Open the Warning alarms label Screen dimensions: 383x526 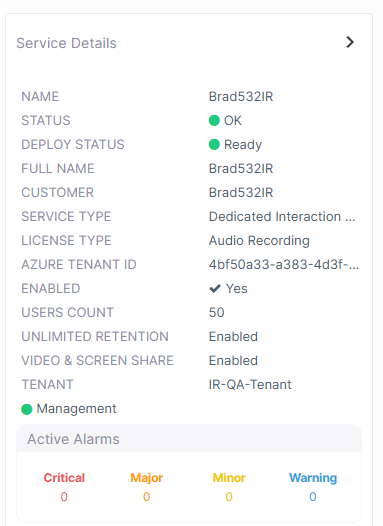[313, 478]
